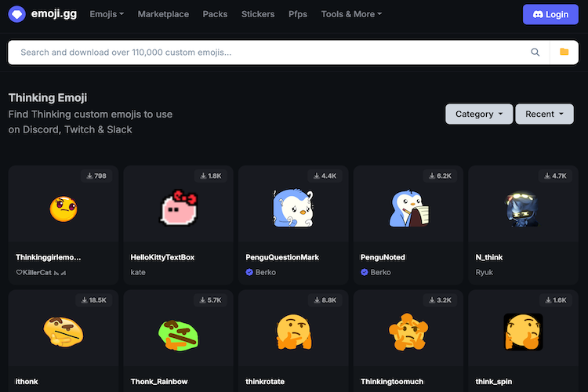This screenshot has height=392, width=588.
Task: Open the ithonk emoji image
Action: (x=63, y=332)
